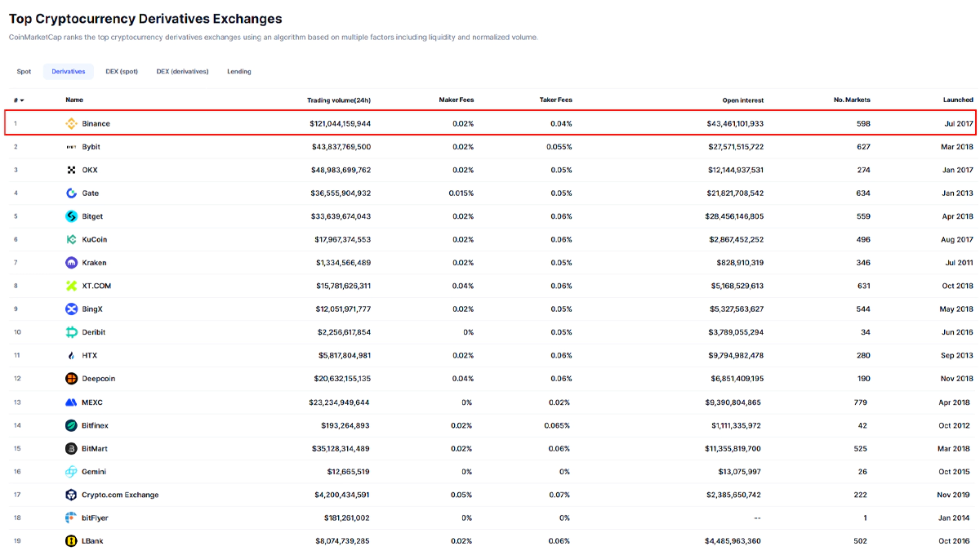980x551 pixels.
Task: Open the Bybit exchange name link
Action: 91,147
